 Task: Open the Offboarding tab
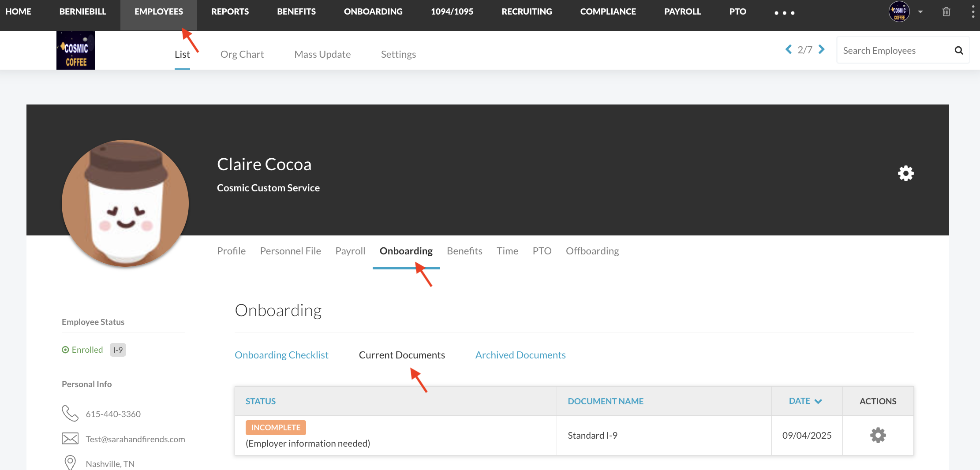click(592, 251)
